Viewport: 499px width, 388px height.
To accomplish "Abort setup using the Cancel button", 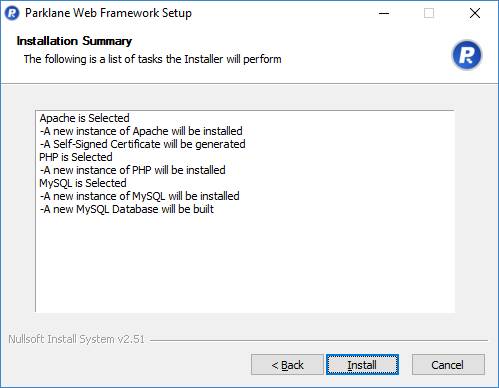I will coord(448,365).
